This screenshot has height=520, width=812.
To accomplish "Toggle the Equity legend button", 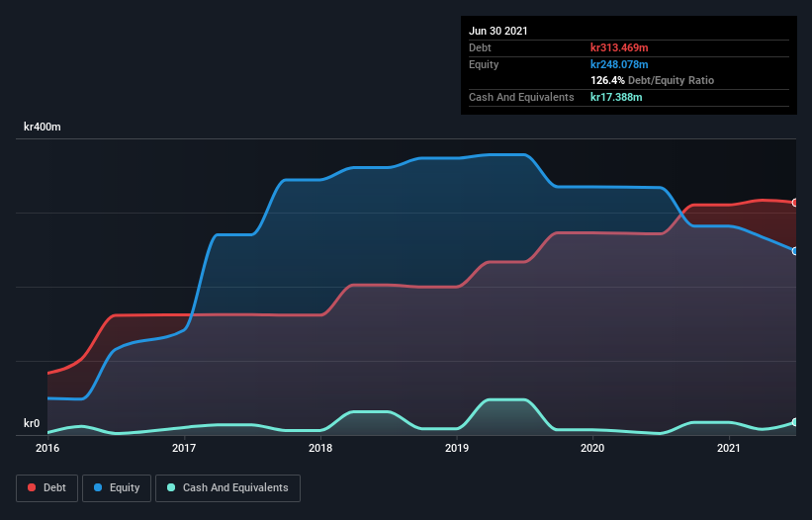I will [x=117, y=488].
